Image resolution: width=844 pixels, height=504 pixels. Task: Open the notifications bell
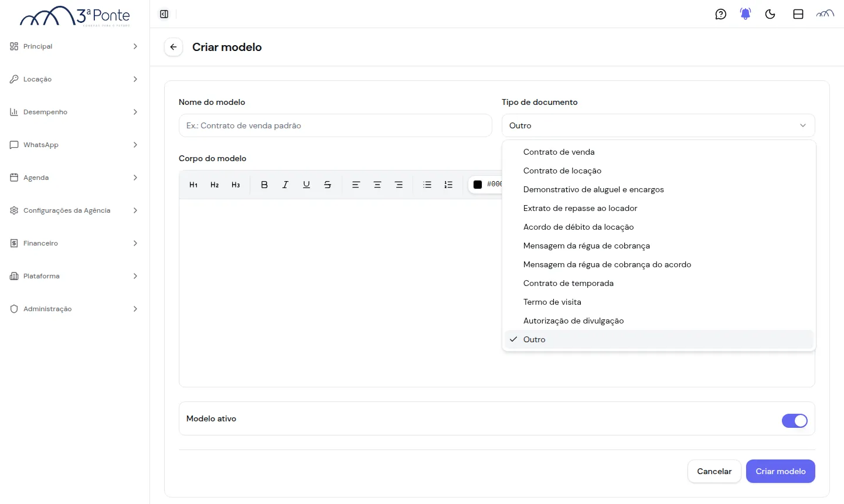click(x=746, y=14)
